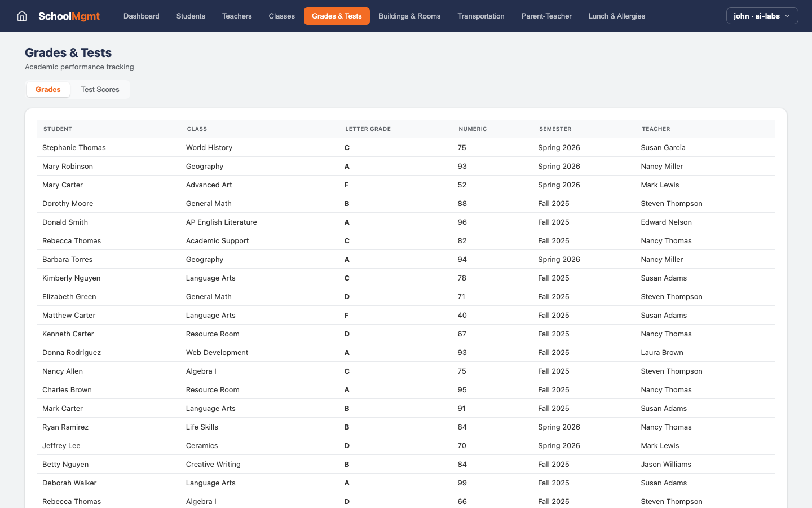The image size is (812, 508).
Task: Navigate to the Students section
Action: coord(191,16)
